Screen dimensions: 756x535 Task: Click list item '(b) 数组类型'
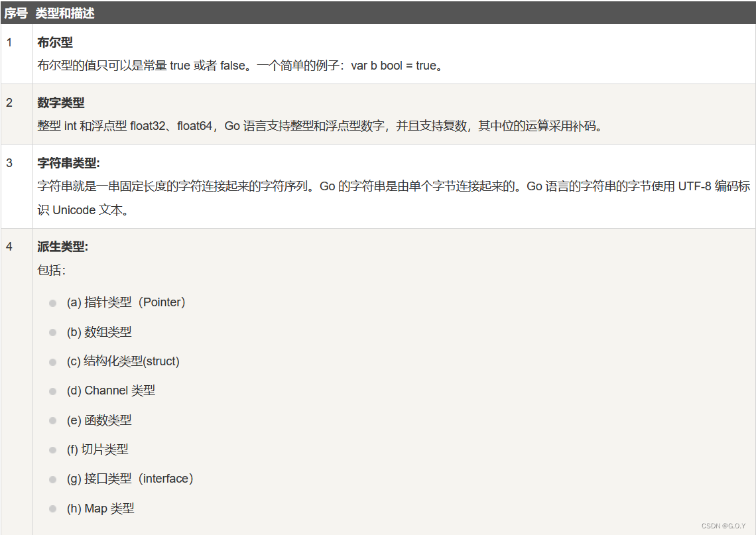point(99,332)
